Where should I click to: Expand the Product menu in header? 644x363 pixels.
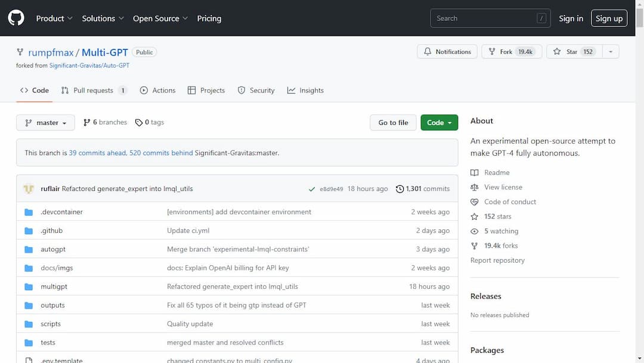[x=54, y=19]
